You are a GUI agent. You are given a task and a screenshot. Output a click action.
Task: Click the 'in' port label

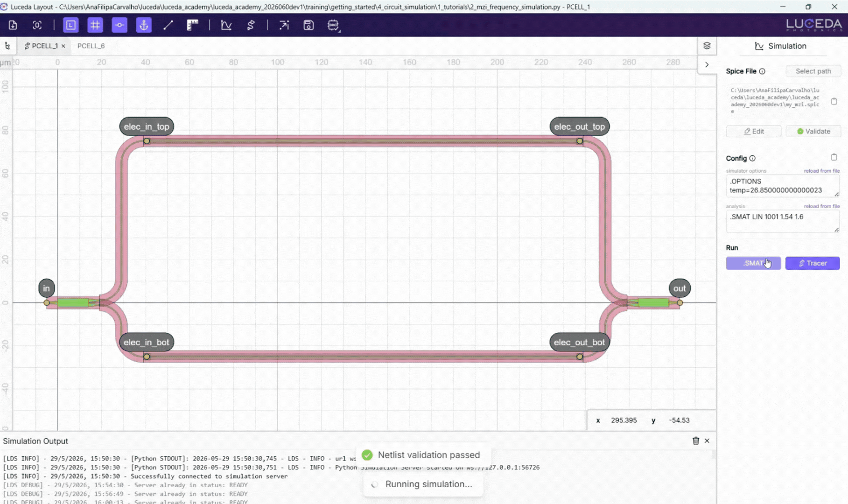coord(46,288)
